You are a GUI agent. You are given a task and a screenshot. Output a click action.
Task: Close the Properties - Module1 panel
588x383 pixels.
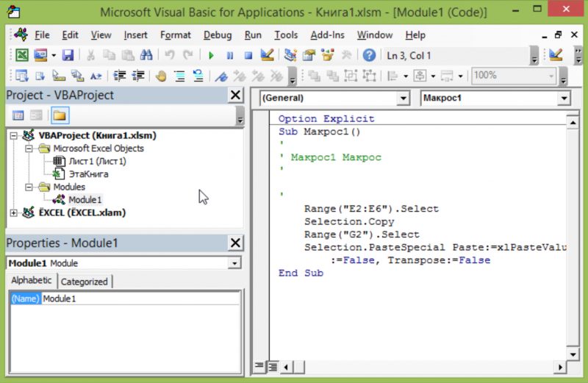click(x=235, y=243)
